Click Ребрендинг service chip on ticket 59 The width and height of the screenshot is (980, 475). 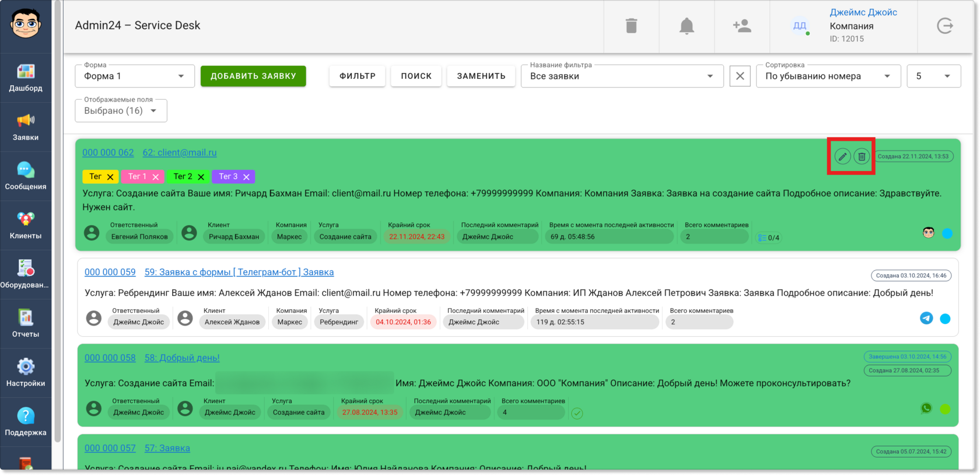(x=339, y=322)
